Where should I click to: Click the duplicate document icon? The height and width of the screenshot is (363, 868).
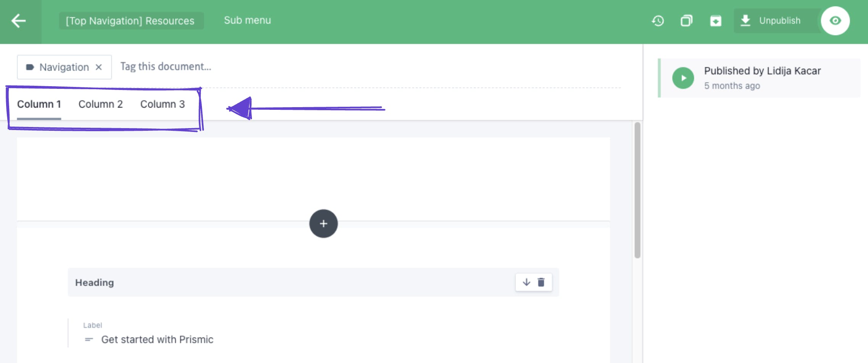(686, 21)
